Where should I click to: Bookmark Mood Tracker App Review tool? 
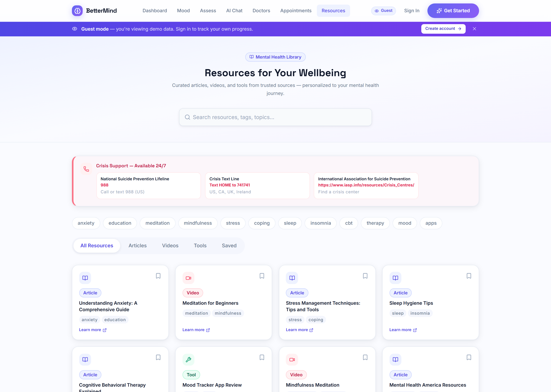pyautogui.click(x=262, y=358)
